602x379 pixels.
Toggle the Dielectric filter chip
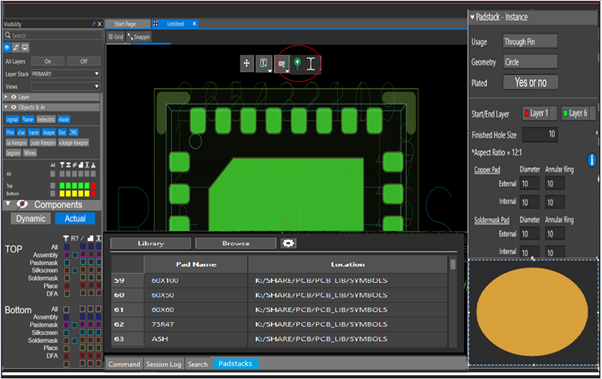[x=46, y=119]
